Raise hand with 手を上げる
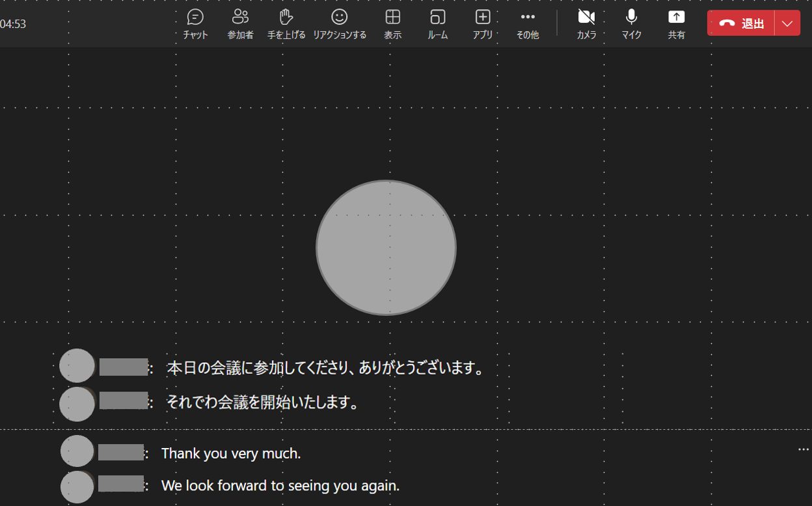Viewport: 812px width, 506px height. (286, 24)
